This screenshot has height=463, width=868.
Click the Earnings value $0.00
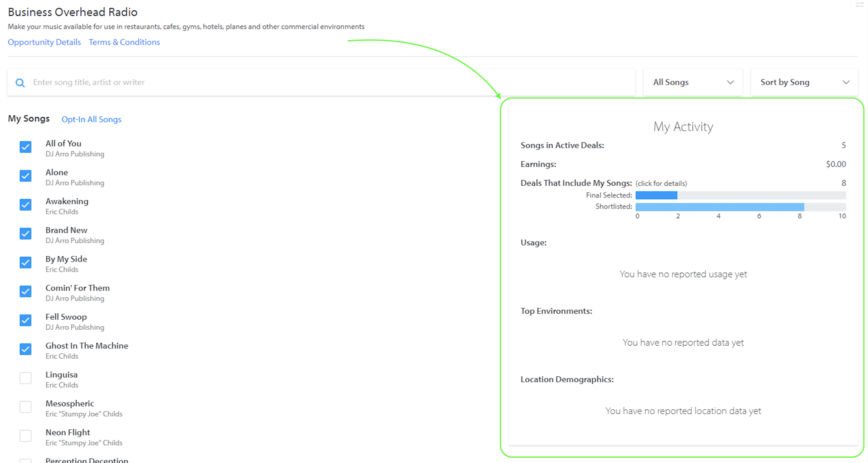[836, 164]
